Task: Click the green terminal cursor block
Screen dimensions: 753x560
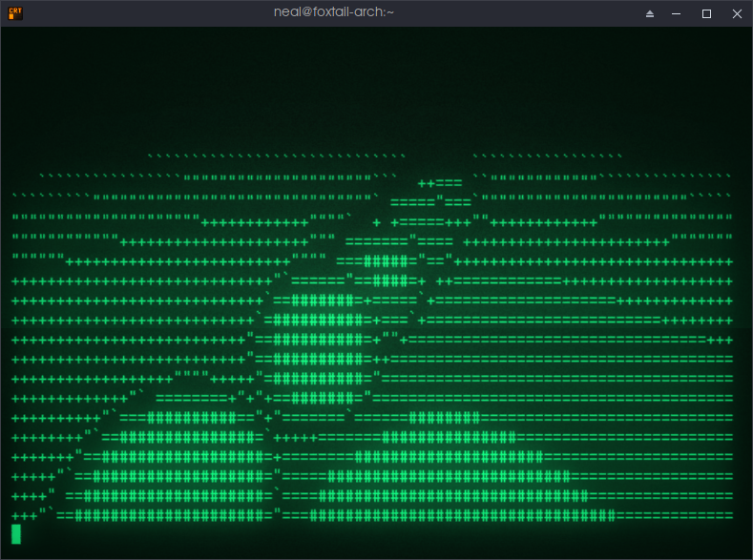Action: pos(16,534)
